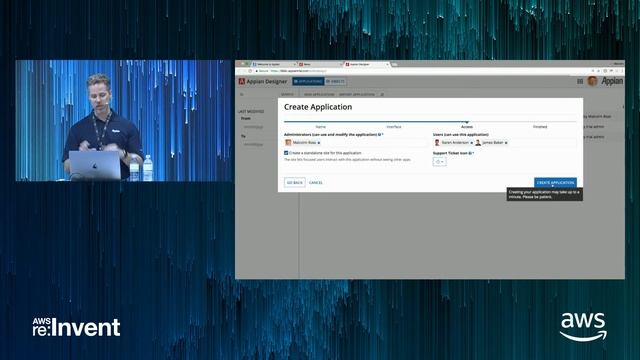Open the user profile avatar menu

[592, 81]
